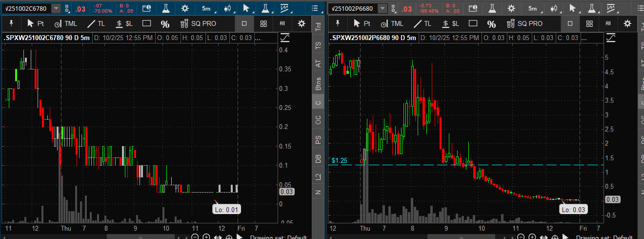This screenshot has height=239, width=644.
Task: Open chart style icon in P6680 header
Action: click(x=611, y=8)
